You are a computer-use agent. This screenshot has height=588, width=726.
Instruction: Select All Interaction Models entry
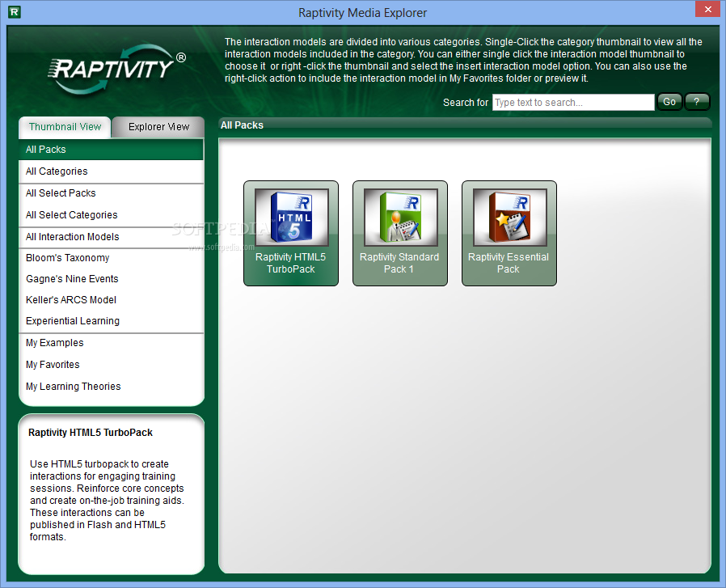pyautogui.click(x=111, y=237)
